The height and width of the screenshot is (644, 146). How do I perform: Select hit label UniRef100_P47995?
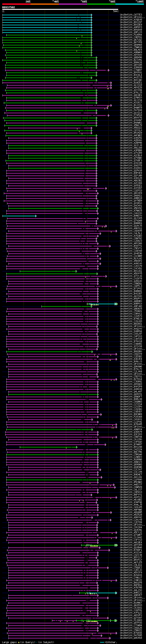coord(131,635)
